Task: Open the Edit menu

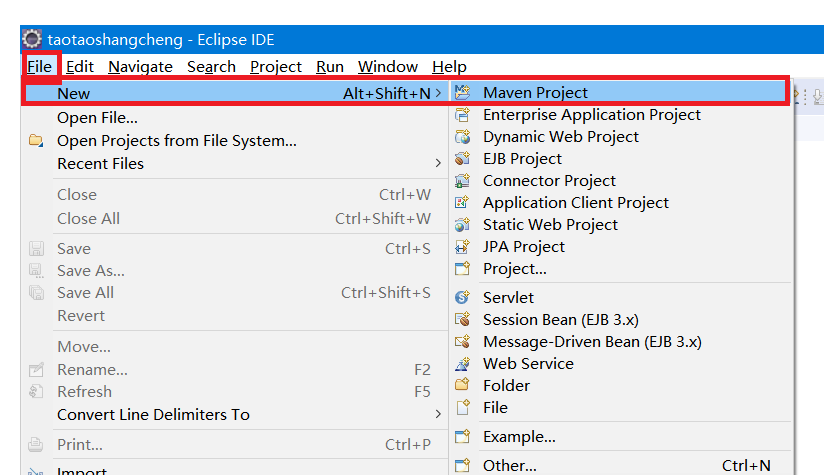Action: coord(80,67)
